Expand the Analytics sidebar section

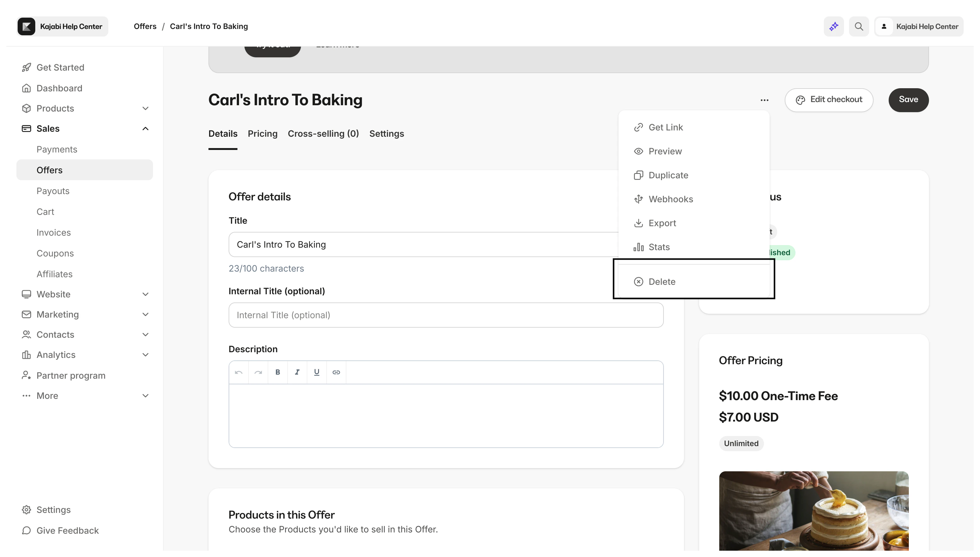(145, 355)
